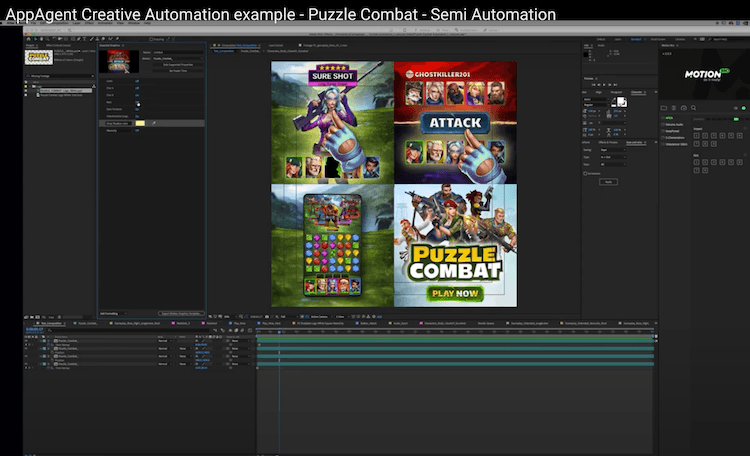
Task: Open the blending mode dropdown for layer 1
Action: coord(165,341)
